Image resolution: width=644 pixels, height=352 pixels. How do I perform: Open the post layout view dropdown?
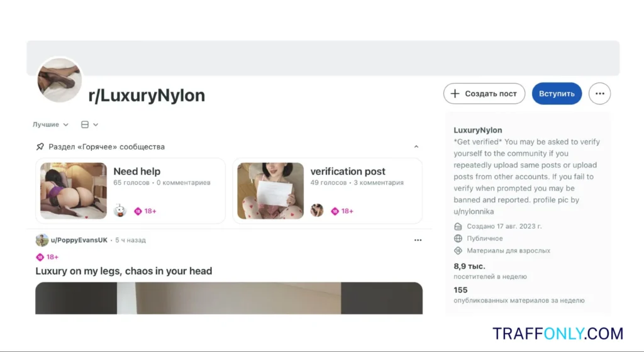(89, 124)
